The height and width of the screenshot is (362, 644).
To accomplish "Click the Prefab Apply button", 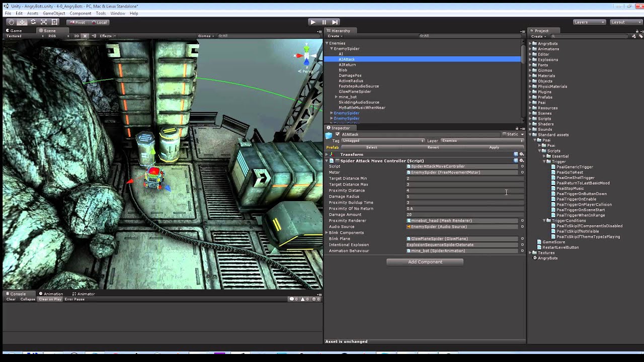I will pos(494,147).
